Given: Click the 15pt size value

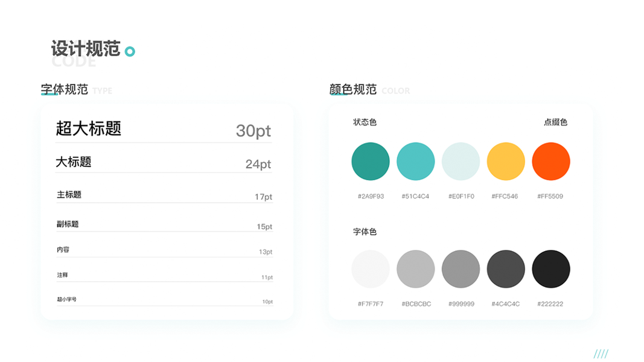Looking at the screenshot, I should (x=264, y=227).
